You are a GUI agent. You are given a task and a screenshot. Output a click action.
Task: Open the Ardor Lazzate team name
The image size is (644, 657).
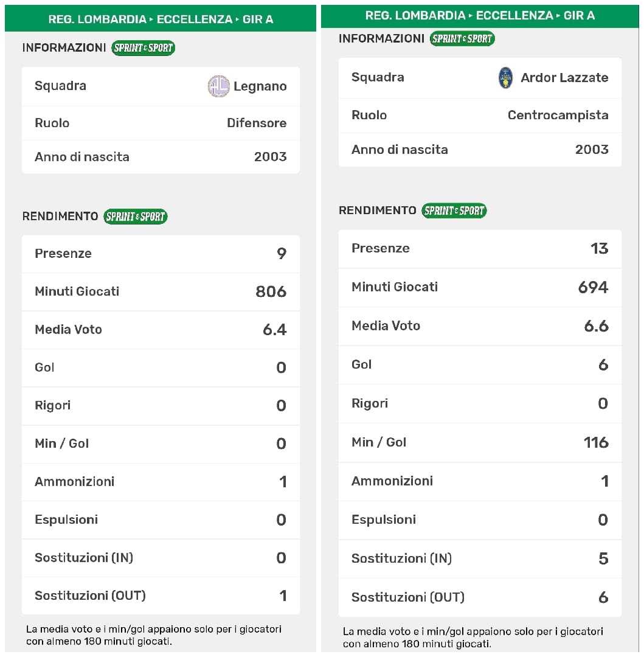[x=564, y=78]
